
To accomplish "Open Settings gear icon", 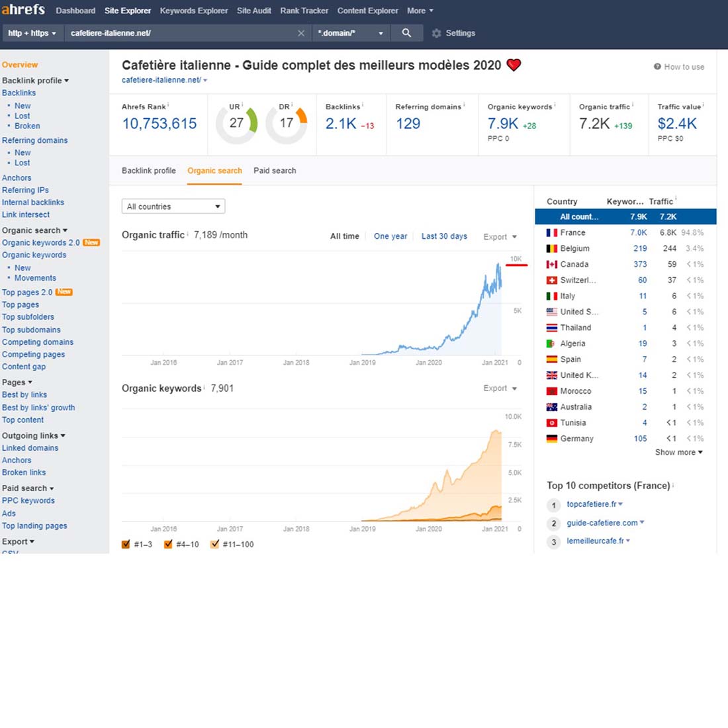I will (x=436, y=33).
